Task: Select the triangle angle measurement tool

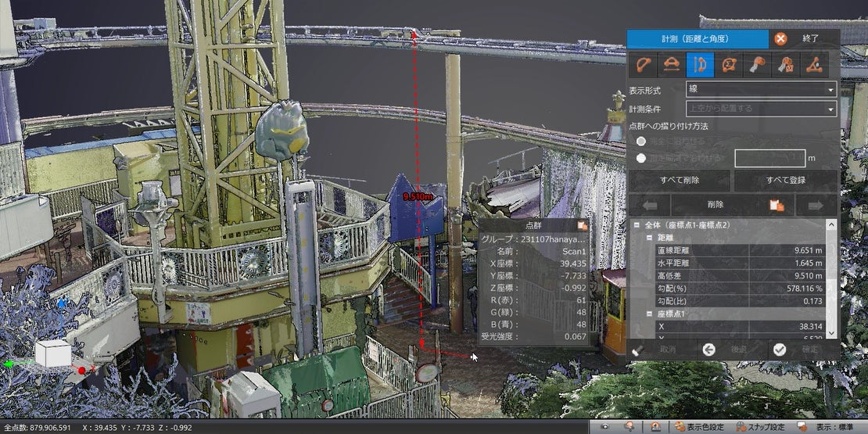Action: pyautogui.click(x=814, y=65)
